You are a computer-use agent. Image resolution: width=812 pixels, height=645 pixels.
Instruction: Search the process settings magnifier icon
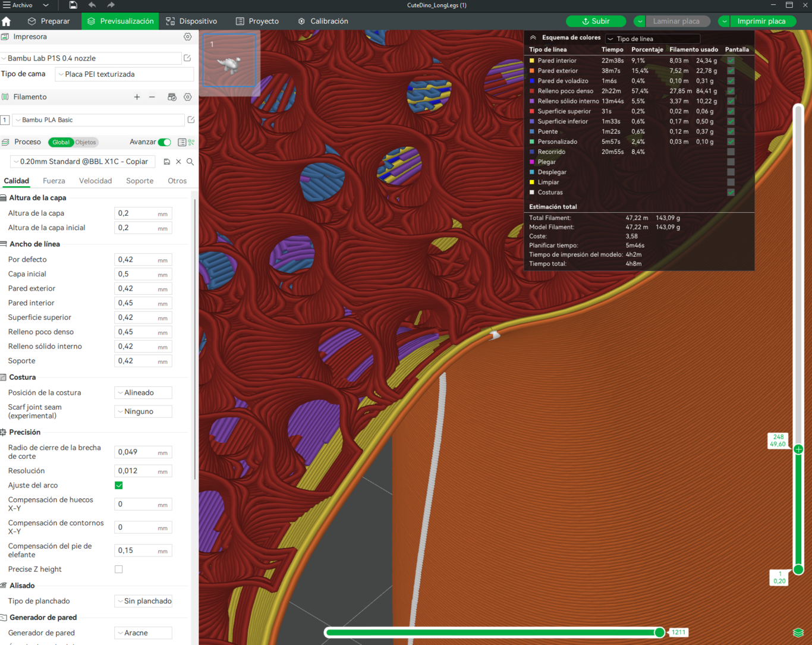tap(190, 162)
